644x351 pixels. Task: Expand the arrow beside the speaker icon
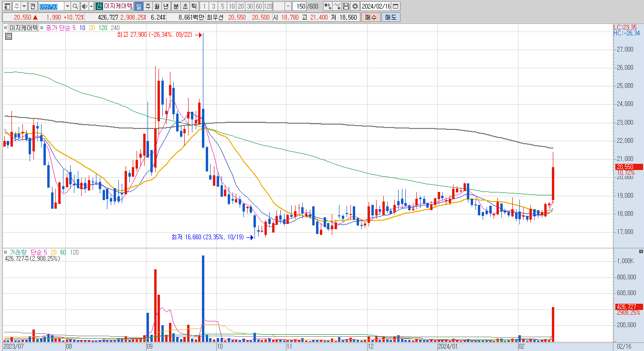(91, 6)
